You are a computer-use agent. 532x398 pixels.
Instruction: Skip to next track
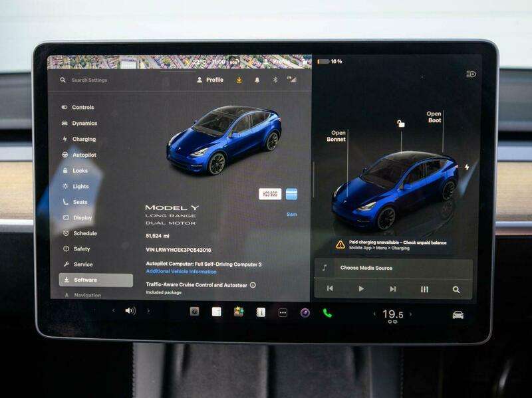click(x=392, y=289)
